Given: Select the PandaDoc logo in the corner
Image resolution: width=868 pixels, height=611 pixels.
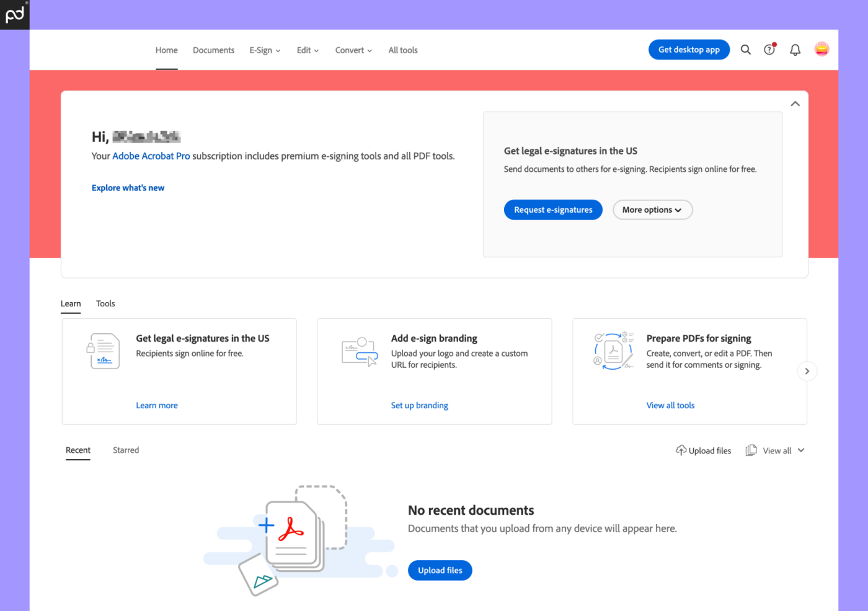Looking at the screenshot, I should pos(14,14).
